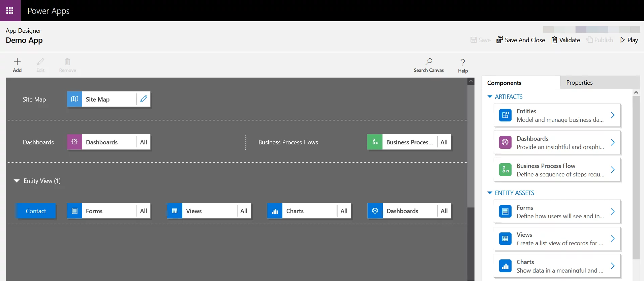Expand Forms card chevron
Viewport: 644px width, 281px height.
613,212
